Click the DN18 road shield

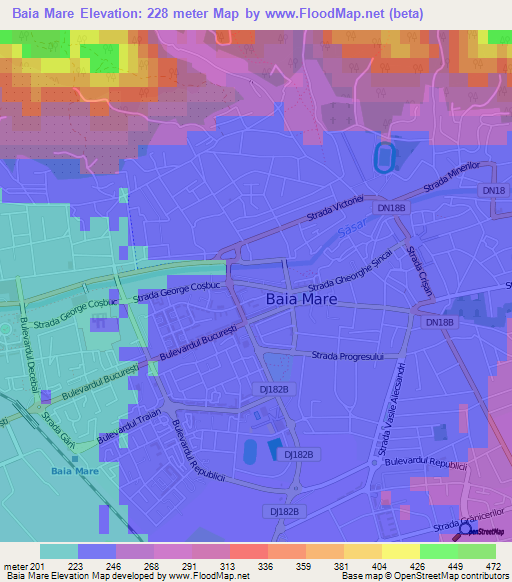pyautogui.click(x=493, y=190)
